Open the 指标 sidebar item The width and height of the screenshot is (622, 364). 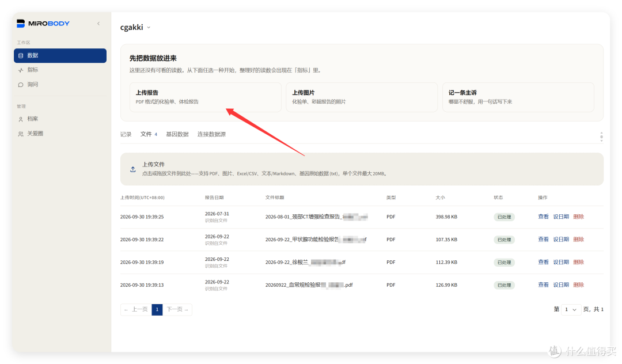click(x=60, y=70)
